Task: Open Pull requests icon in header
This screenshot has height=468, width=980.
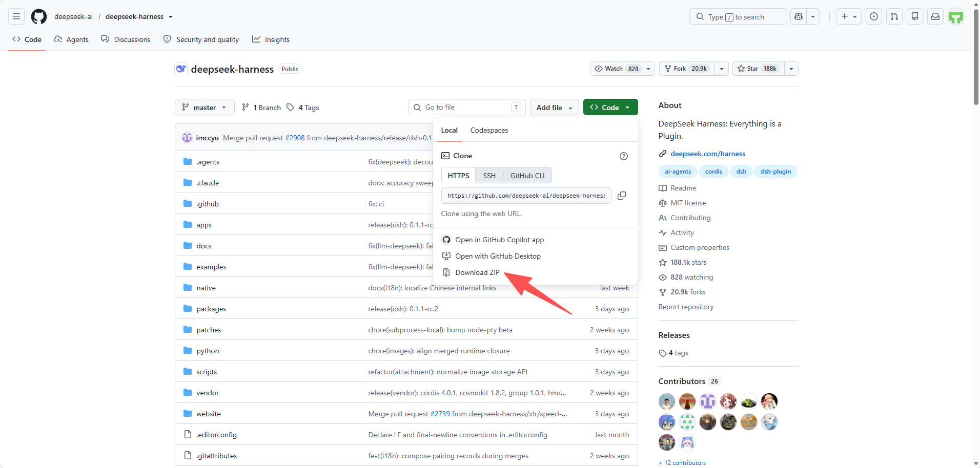Action: tap(894, 16)
